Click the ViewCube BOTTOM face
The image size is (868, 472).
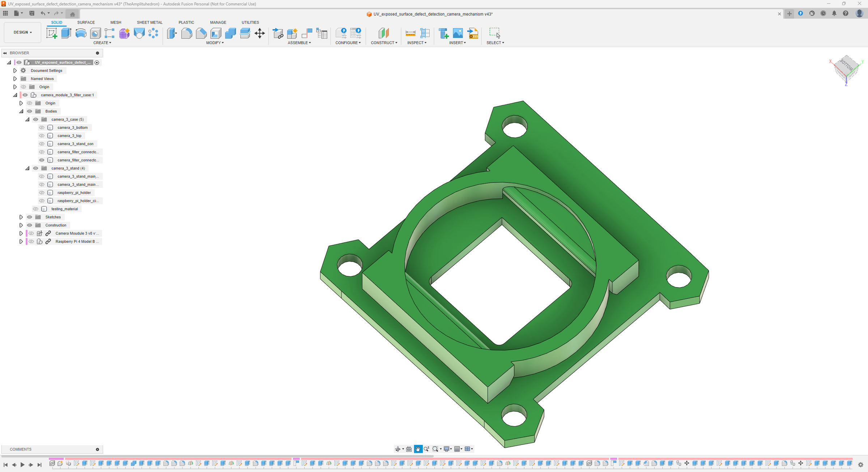click(846, 66)
